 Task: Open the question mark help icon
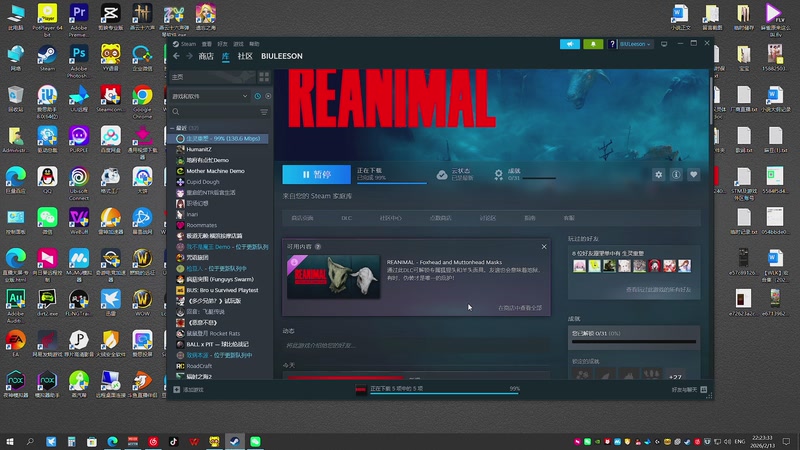(612, 44)
